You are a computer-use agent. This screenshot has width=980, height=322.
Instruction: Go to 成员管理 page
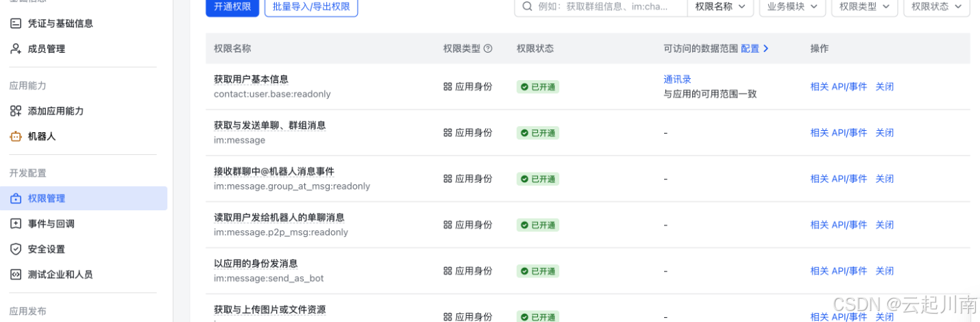pos(47,49)
